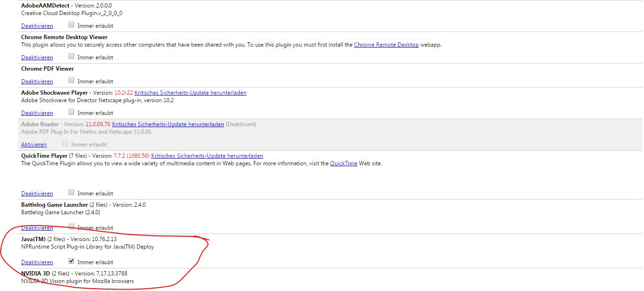This screenshot has height=291, width=644.
Task: Tick Immer erlaubt for Chrome Remote Desktop Viewer
Action: (71, 57)
